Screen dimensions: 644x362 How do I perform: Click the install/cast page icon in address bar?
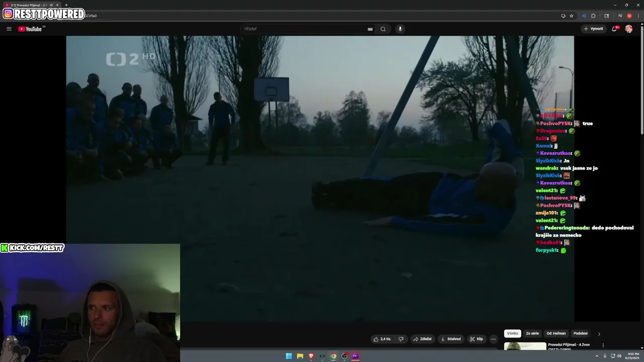[563, 16]
